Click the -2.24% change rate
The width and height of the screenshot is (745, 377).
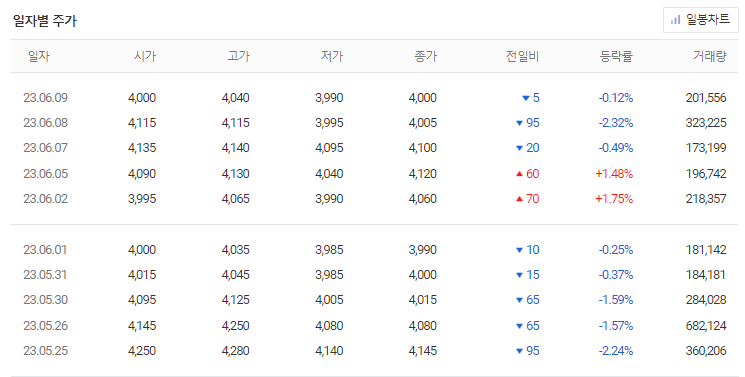point(616,351)
